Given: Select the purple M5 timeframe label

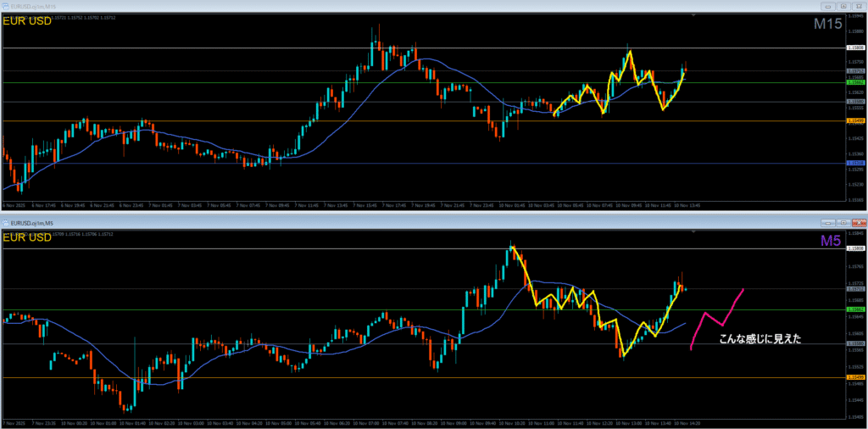Looking at the screenshot, I should pos(830,242).
